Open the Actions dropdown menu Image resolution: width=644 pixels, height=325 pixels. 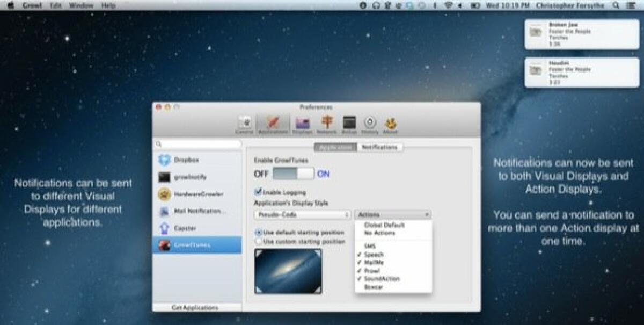click(x=392, y=214)
